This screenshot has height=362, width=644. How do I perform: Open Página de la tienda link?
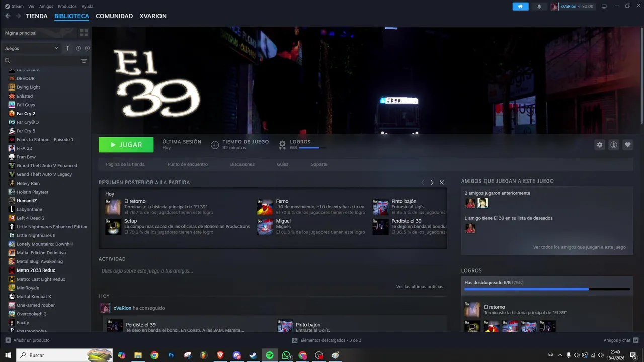[125, 164]
